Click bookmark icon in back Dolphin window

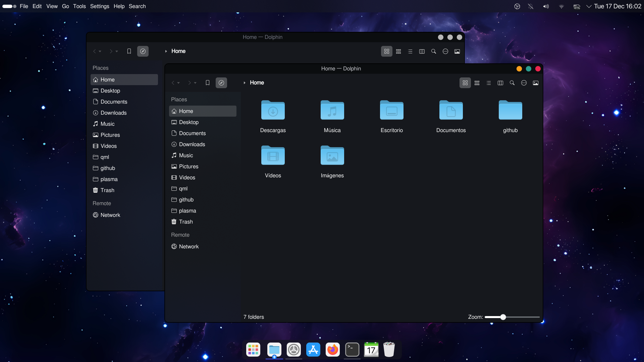click(x=129, y=51)
